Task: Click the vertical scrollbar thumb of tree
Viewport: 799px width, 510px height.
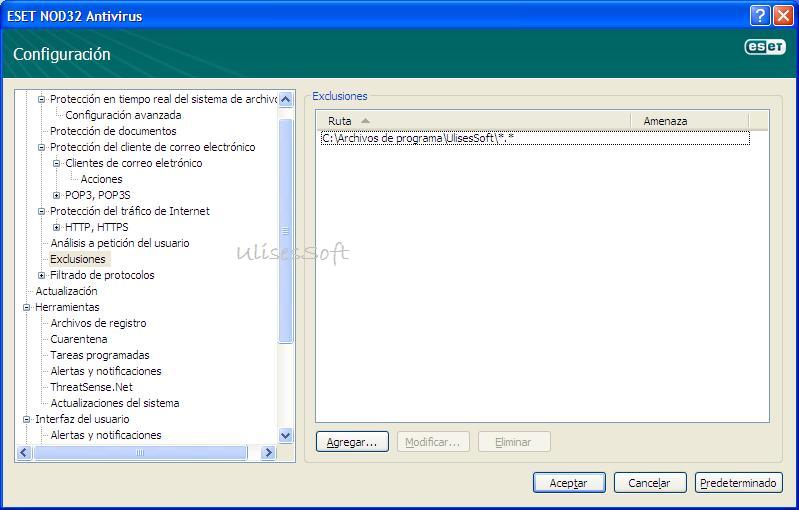Action: (x=285, y=231)
